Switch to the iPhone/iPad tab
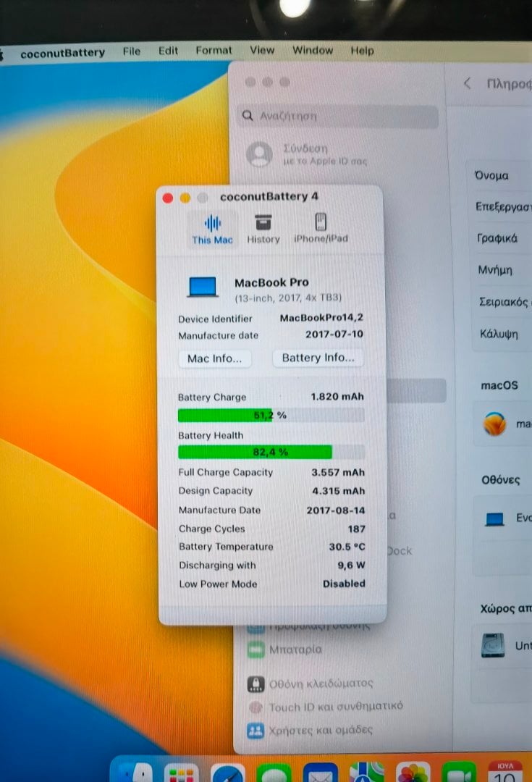532x782 pixels. (x=321, y=228)
